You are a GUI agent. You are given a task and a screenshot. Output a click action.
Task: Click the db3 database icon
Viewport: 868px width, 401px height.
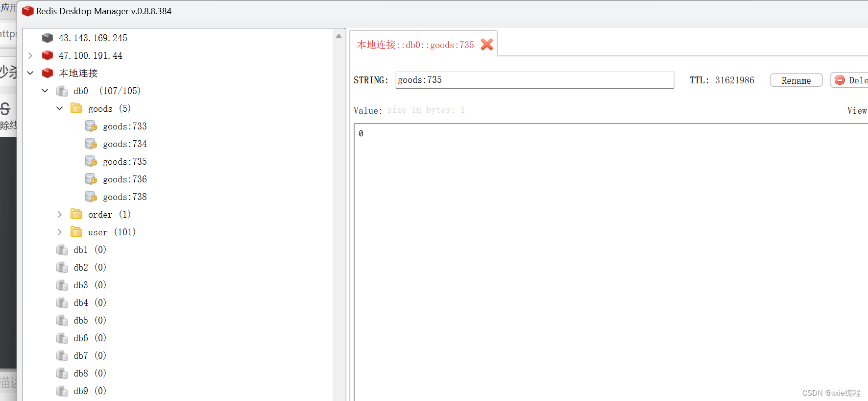point(62,285)
